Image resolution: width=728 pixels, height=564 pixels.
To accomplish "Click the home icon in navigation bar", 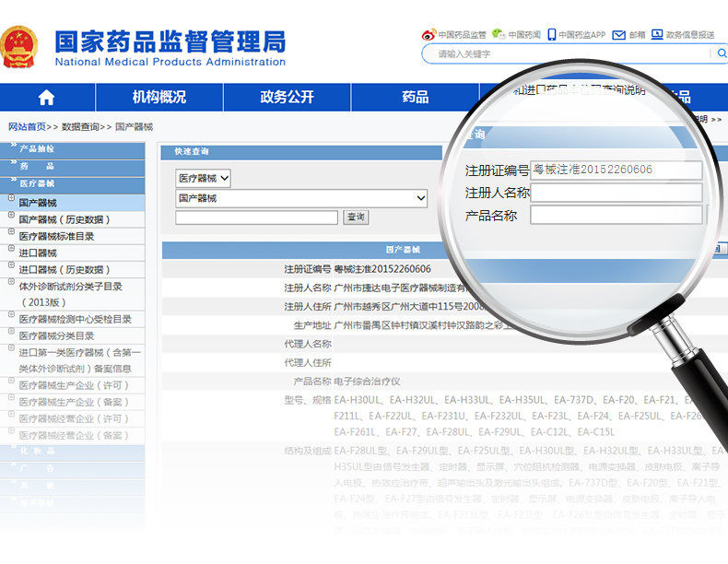I will [x=46, y=98].
